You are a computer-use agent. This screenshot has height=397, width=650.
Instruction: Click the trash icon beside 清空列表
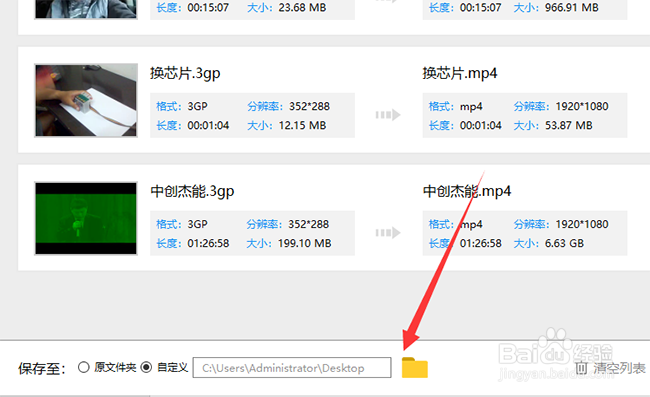(x=581, y=368)
